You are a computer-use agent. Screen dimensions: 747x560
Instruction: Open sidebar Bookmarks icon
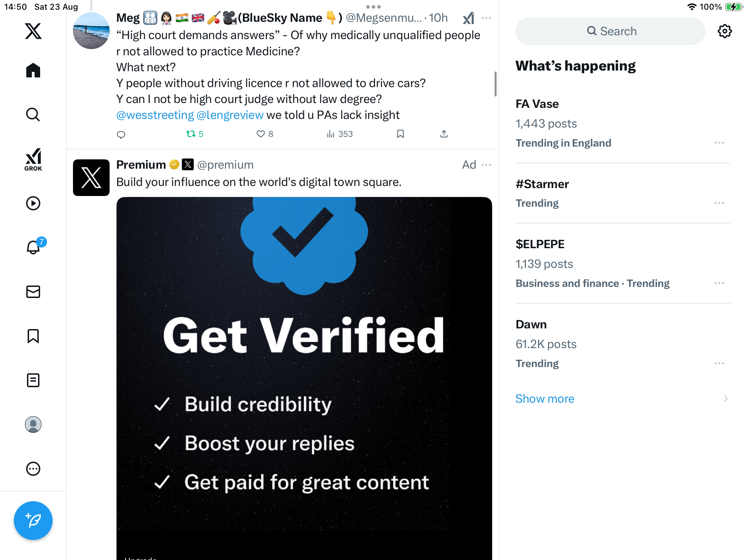point(33,336)
